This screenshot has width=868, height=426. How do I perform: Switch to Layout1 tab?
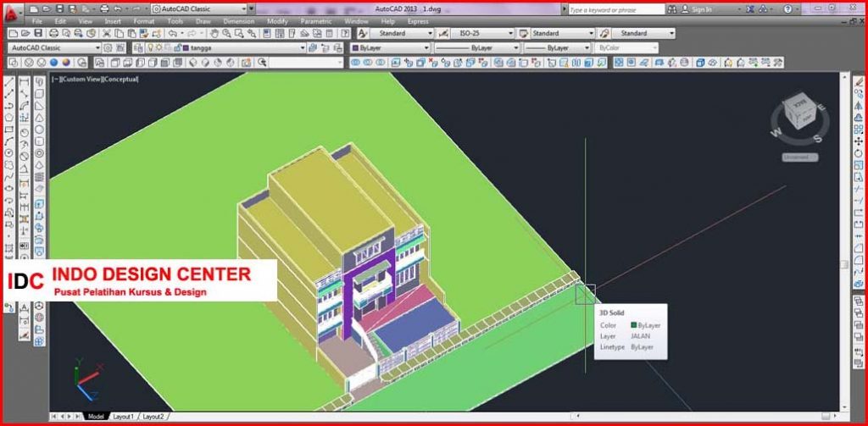(x=124, y=417)
